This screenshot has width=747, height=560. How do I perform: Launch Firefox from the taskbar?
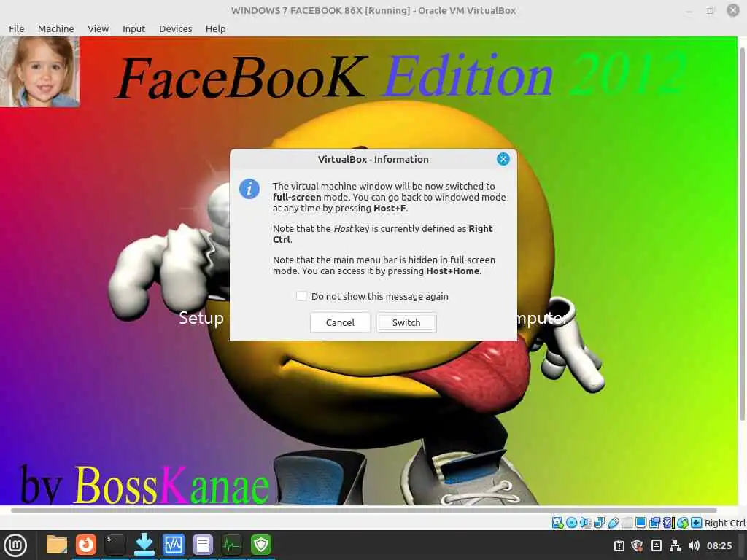(86, 545)
